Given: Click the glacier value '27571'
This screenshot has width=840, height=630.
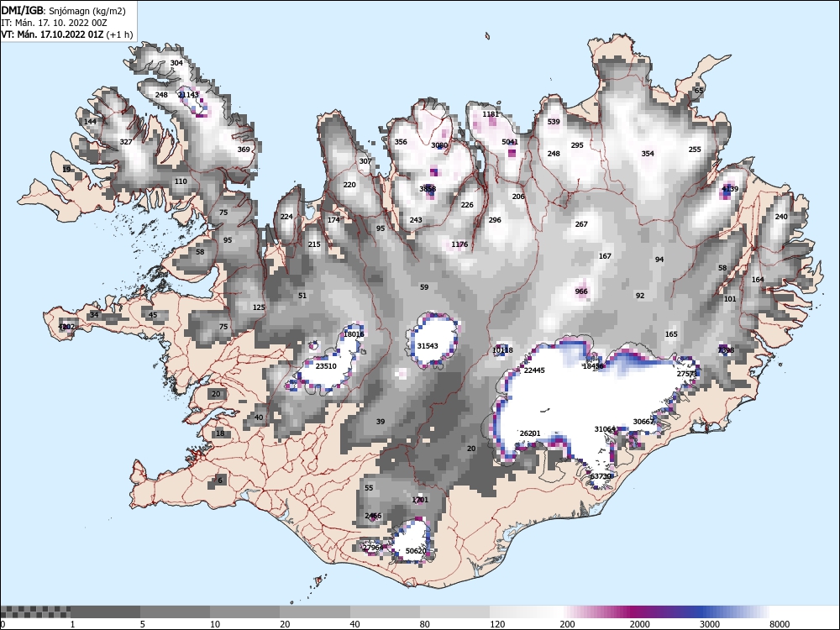Looking at the screenshot, I should (687, 374).
